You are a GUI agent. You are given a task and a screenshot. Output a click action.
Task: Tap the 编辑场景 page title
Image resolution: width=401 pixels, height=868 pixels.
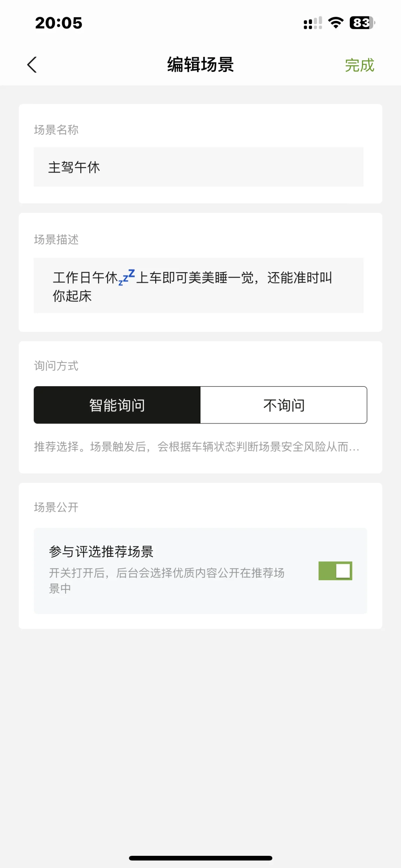tap(200, 65)
